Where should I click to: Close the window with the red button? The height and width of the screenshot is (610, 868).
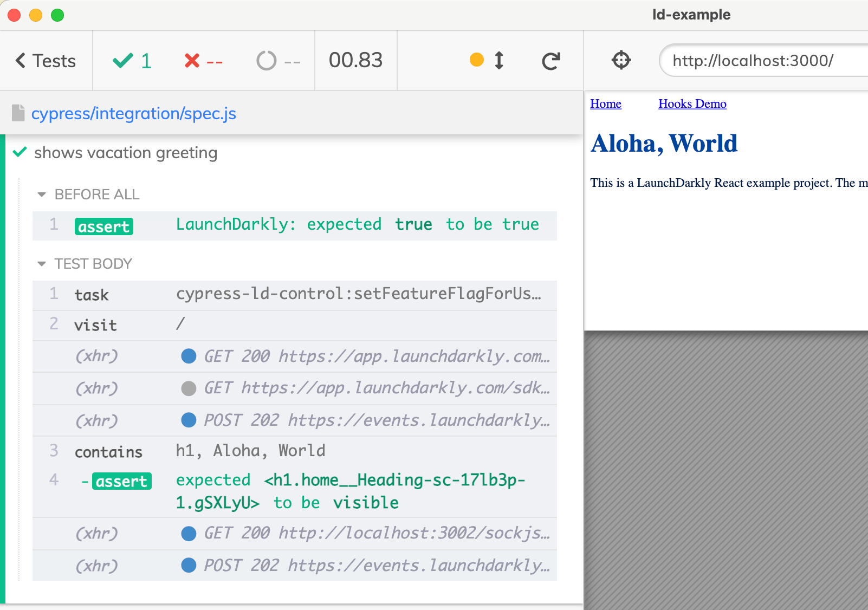pyautogui.click(x=14, y=15)
